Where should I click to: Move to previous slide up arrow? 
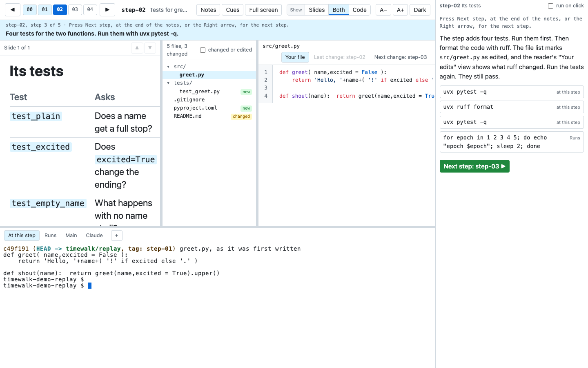[x=137, y=48]
